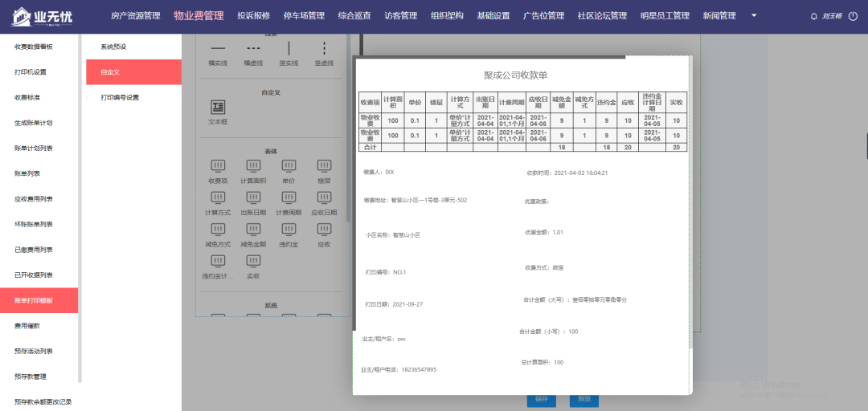This screenshot has height=411, width=868.
Task: Open 预存款余额更改记录 in sidebar
Action: [43, 402]
